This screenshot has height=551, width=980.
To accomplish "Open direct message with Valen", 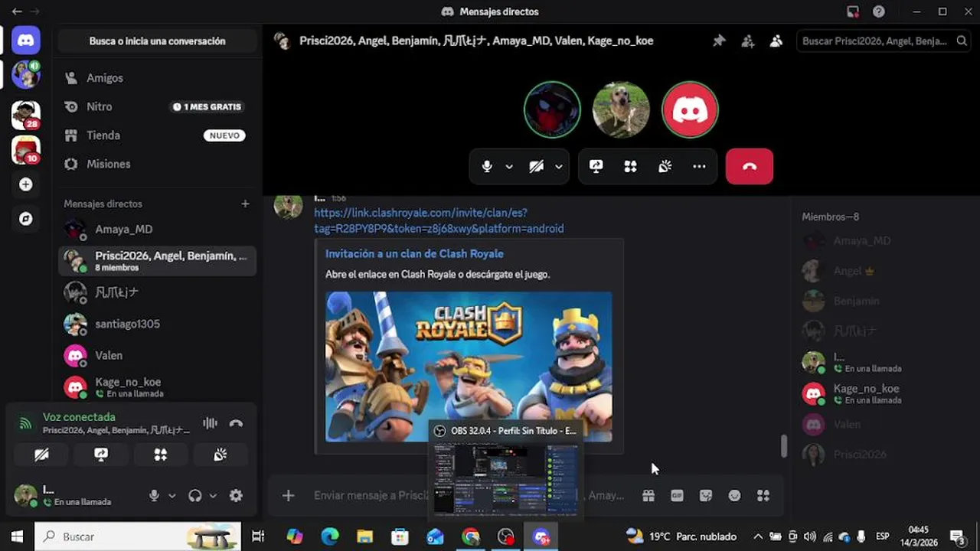I will click(157, 355).
